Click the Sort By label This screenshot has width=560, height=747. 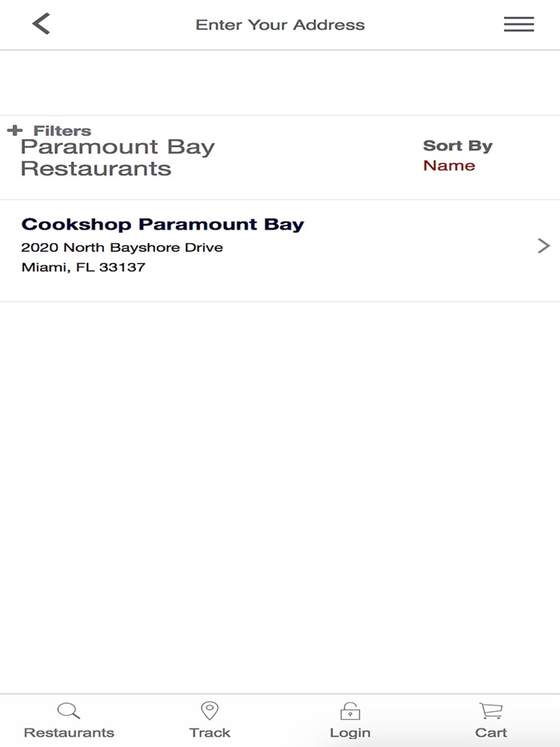[458, 146]
